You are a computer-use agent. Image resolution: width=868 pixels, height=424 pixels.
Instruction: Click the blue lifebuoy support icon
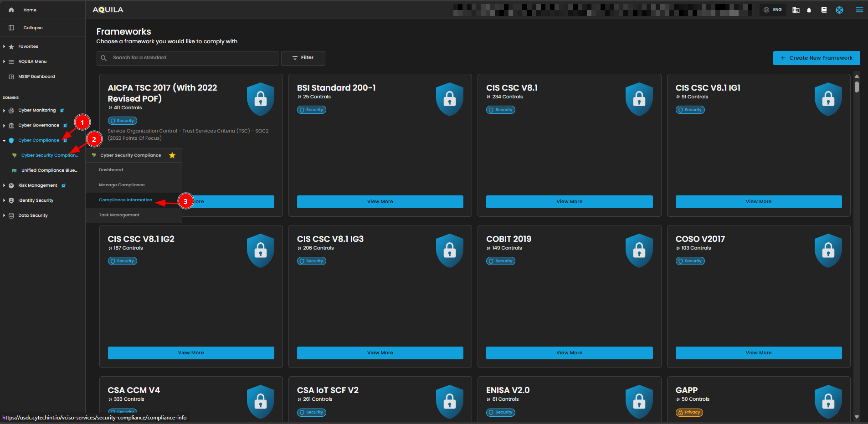839,10
